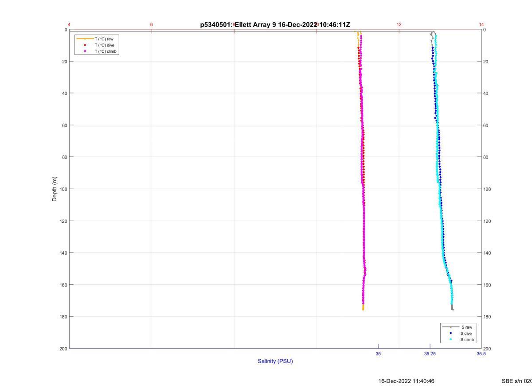Click depth tick '60' on the left axis
The height and width of the screenshot is (392, 532).
[x=64, y=125]
